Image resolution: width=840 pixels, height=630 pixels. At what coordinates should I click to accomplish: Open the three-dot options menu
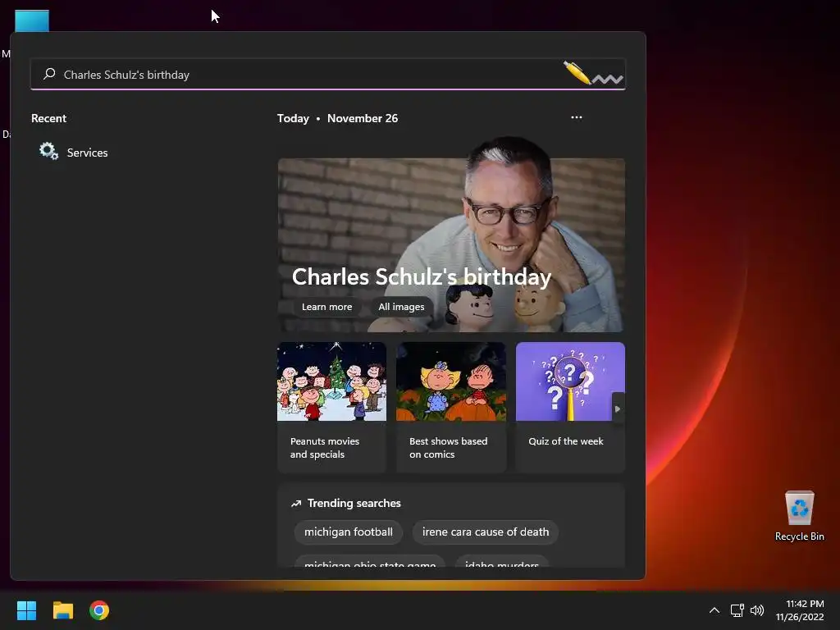click(577, 117)
